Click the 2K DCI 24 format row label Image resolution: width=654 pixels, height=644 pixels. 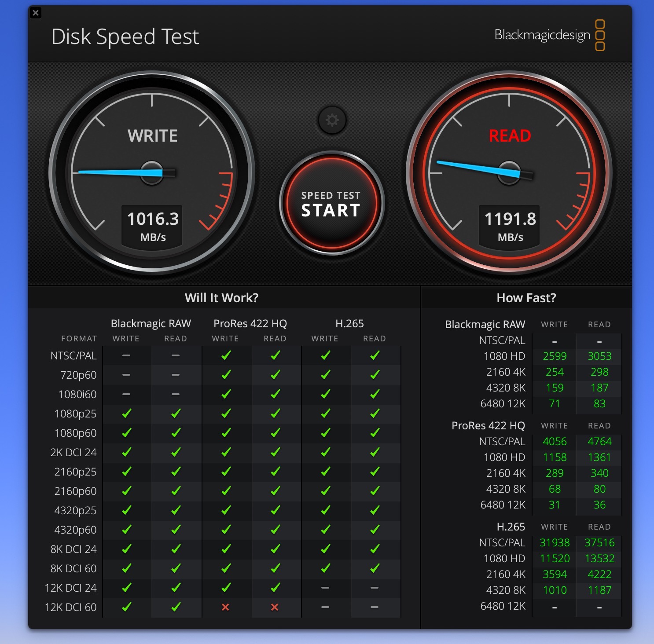73,452
